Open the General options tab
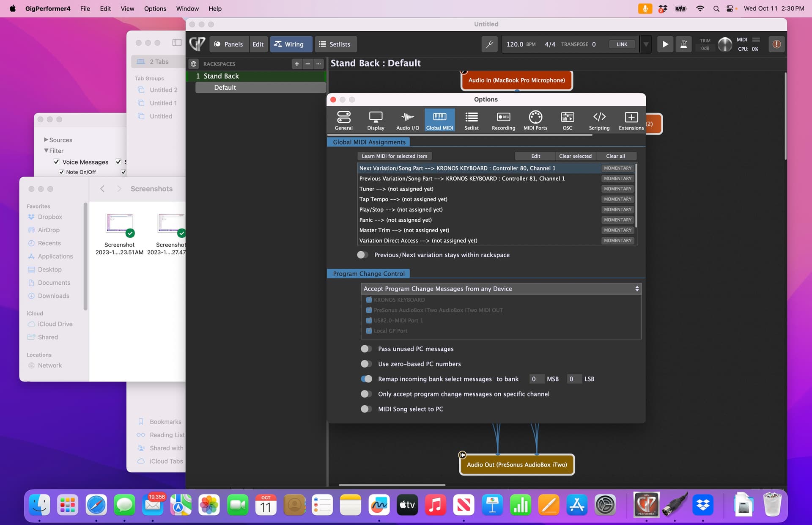The image size is (812, 525). click(x=343, y=120)
